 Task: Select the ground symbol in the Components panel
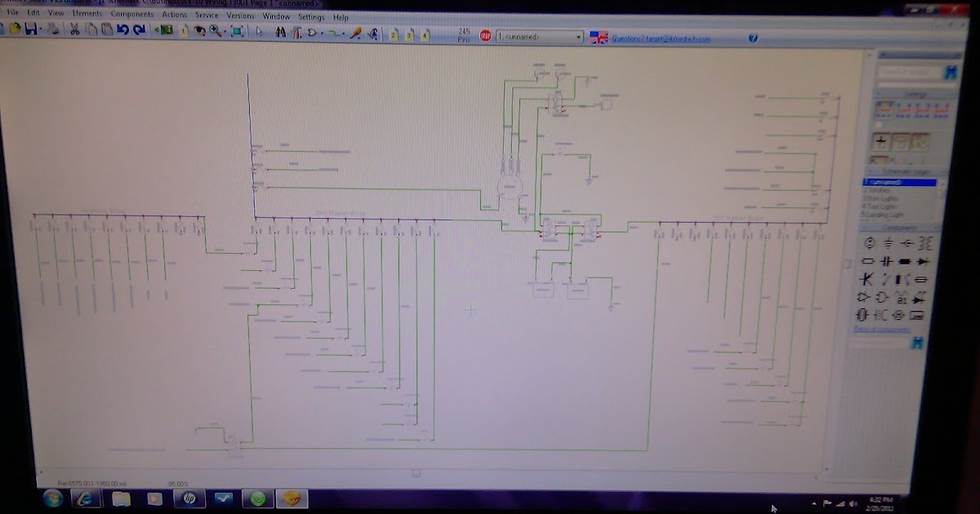coord(889,243)
